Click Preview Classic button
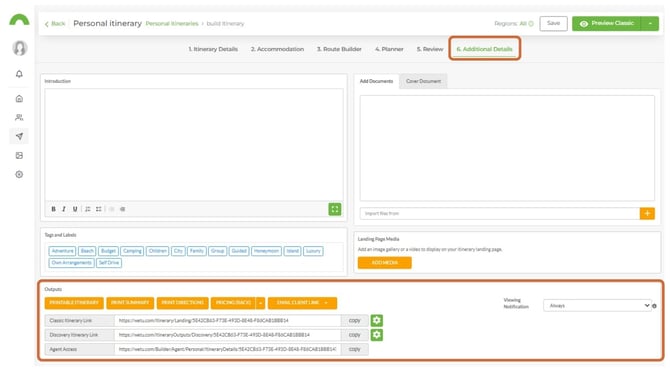 click(x=607, y=23)
